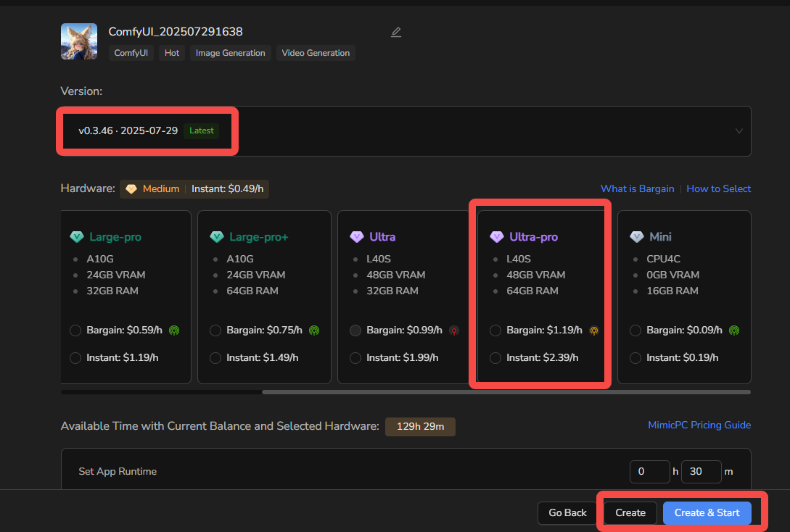
Task: Click the Ultra-pro purple diamond icon
Action: 497,236
